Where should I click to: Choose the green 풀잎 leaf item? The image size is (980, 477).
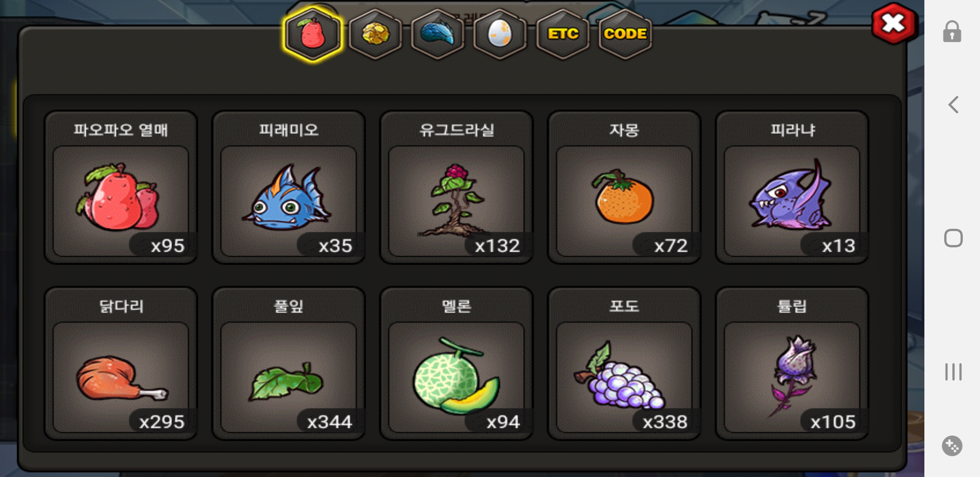[x=289, y=363]
